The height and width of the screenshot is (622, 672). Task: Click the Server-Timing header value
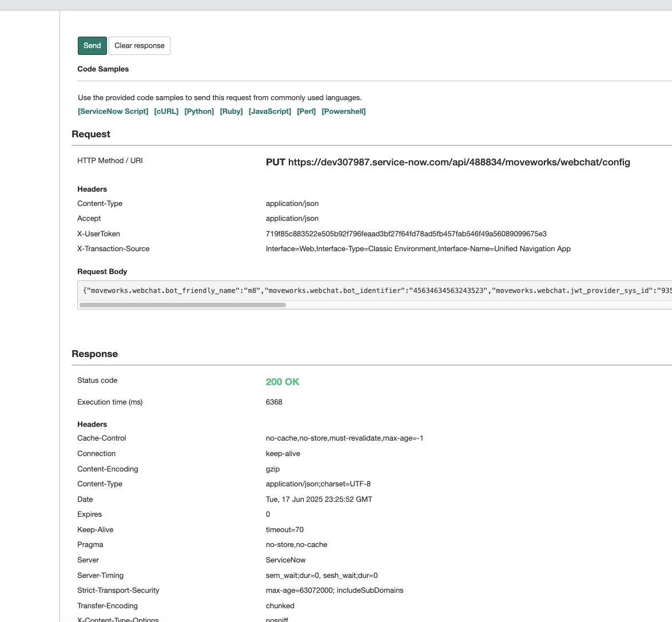322,576
